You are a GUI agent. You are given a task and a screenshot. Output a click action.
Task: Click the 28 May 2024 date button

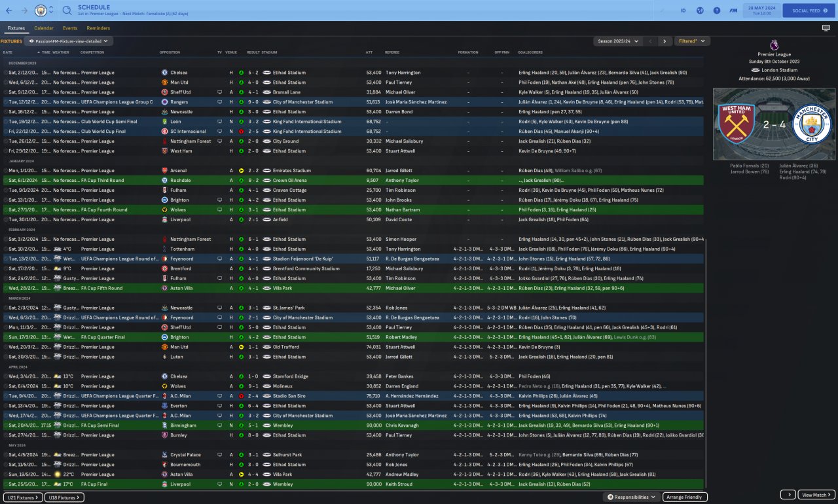click(x=761, y=10)
